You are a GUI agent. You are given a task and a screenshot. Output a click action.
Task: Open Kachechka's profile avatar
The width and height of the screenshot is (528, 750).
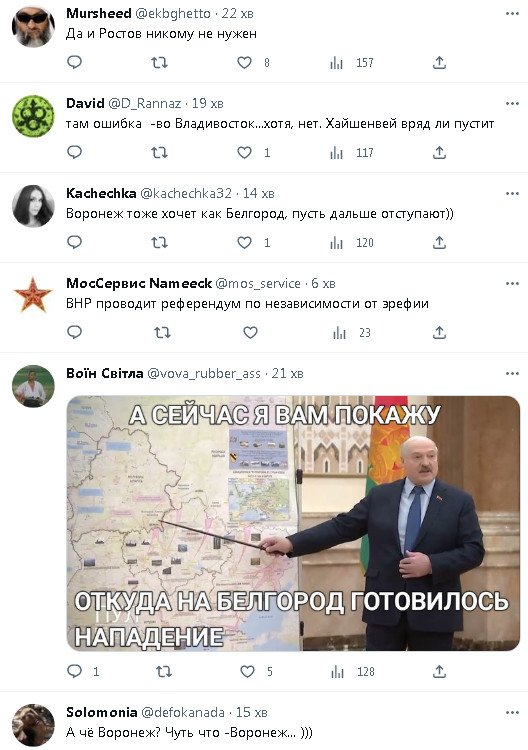click(x=33, y=206)
